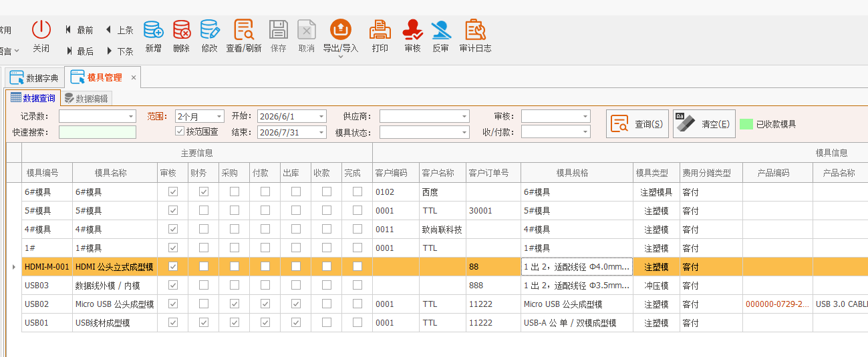The image size is (868, 357).
Task: Open the 收/付款 dropdown
Action: [585, 132]
